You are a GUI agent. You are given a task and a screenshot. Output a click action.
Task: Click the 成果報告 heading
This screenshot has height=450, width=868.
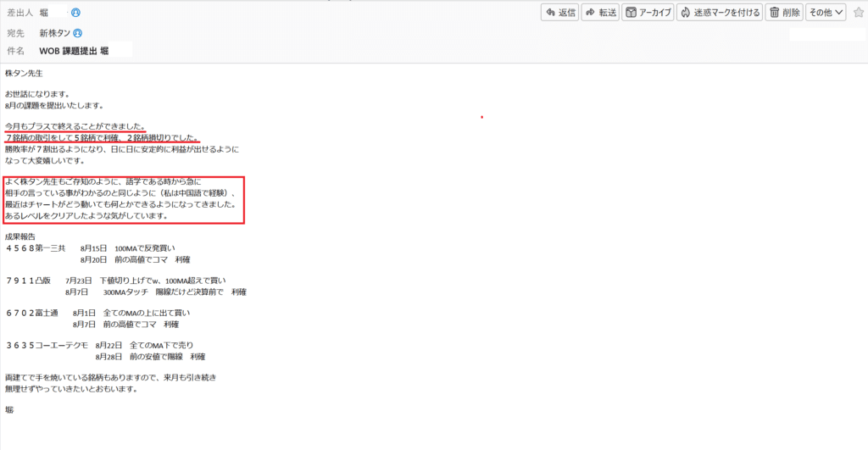(20, 236)
